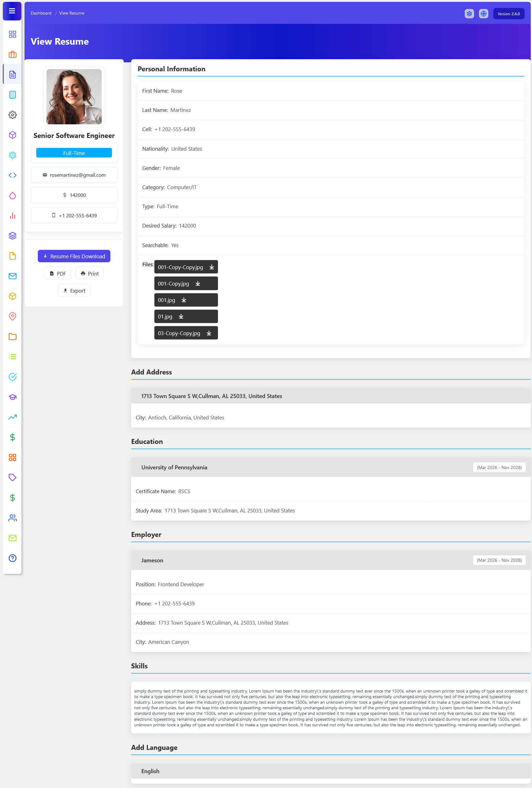Open the settings gear icon in the top bar
This screenshot has height=788, width=532.
(x=469, y=14)
